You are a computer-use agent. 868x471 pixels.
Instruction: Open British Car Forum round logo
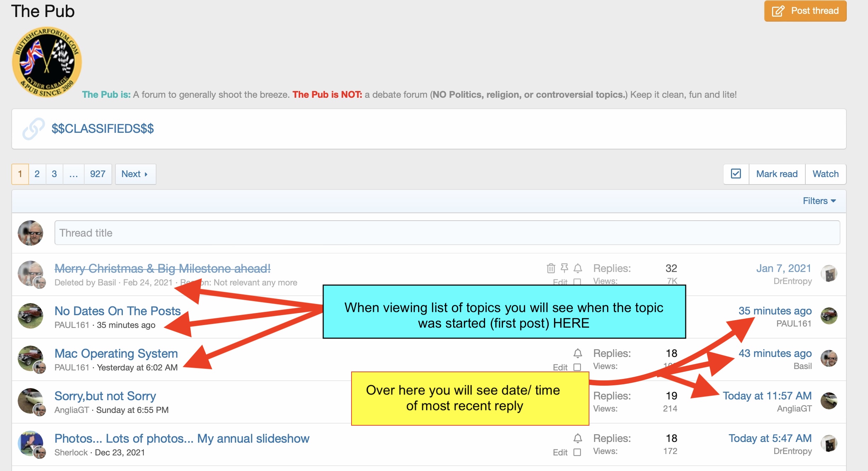click(x=47, y=62)
